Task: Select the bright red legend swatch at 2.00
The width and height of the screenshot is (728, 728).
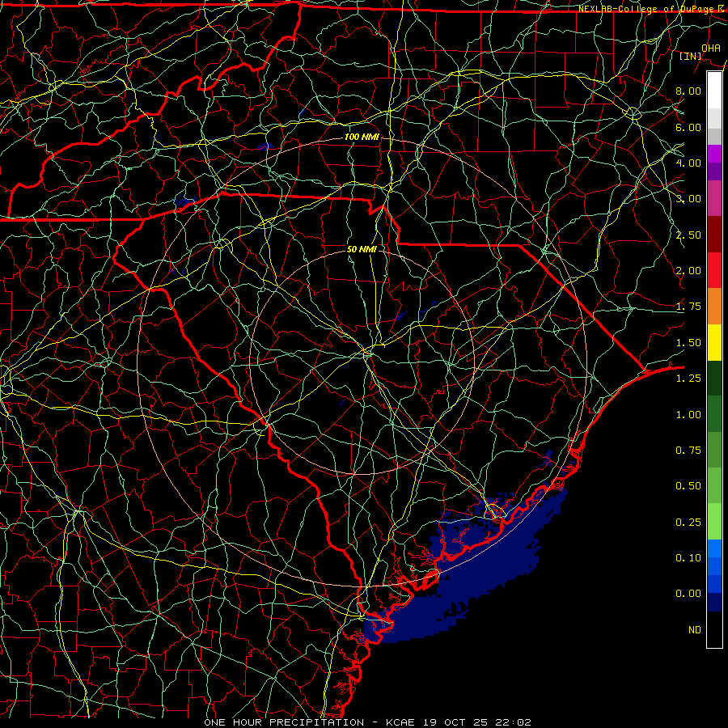Action: pyautogui.click(x=714, y=270)
